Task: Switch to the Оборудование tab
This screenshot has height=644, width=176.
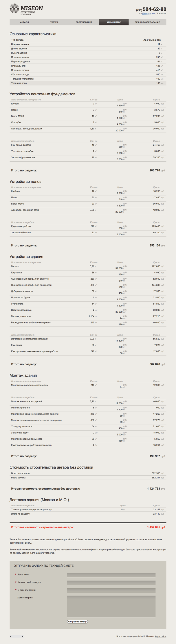Action: pyautogui.click(x=84, y=22)
